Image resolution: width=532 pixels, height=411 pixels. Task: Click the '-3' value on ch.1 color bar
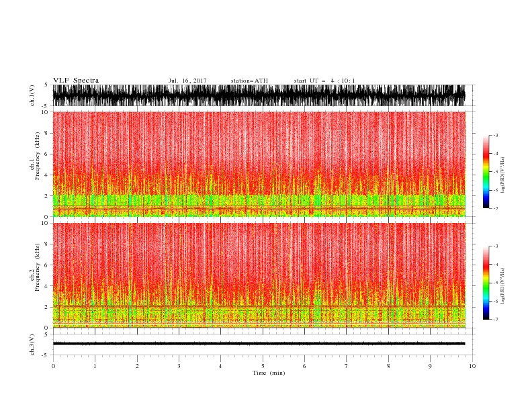pyautogui.click(x=495, y=135)
